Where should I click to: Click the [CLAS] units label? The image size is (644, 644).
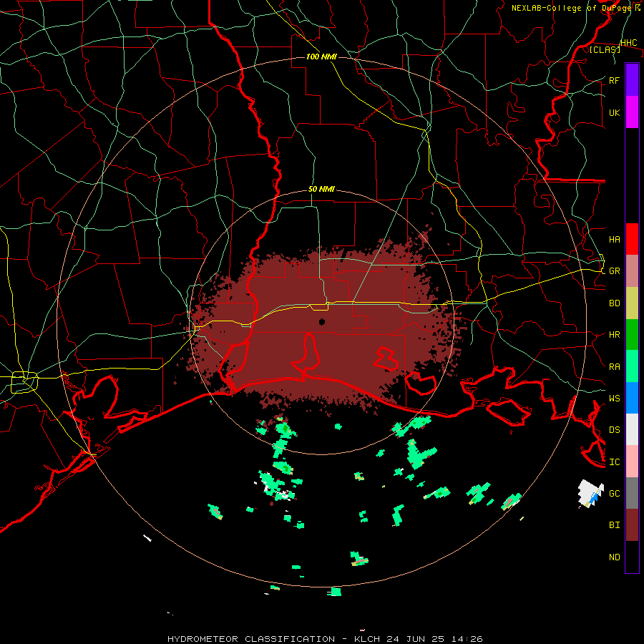pyautogui.click(x=605, y=49)
